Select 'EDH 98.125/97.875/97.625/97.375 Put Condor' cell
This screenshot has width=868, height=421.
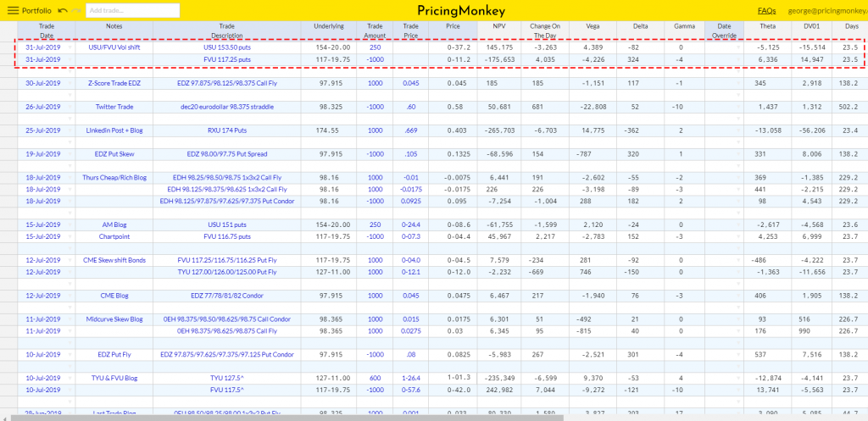(227, 202)
